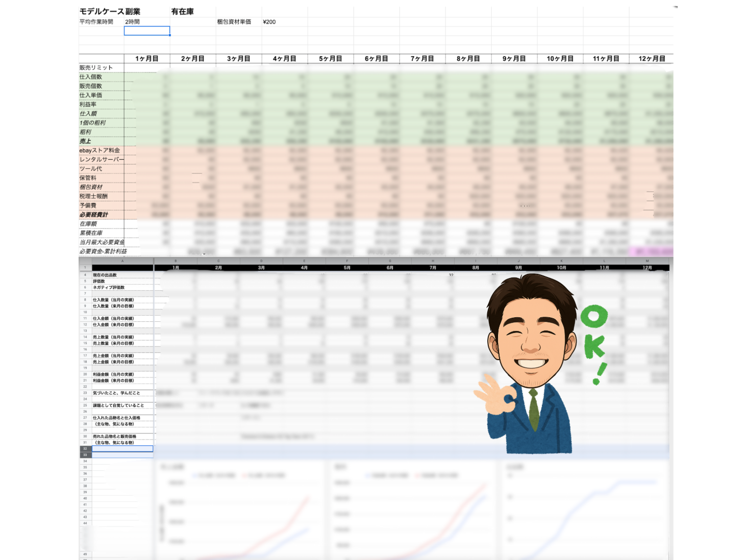Screen dimensions: 746x560
Task: Select the '評価数' row label
Action: point(98,281)
